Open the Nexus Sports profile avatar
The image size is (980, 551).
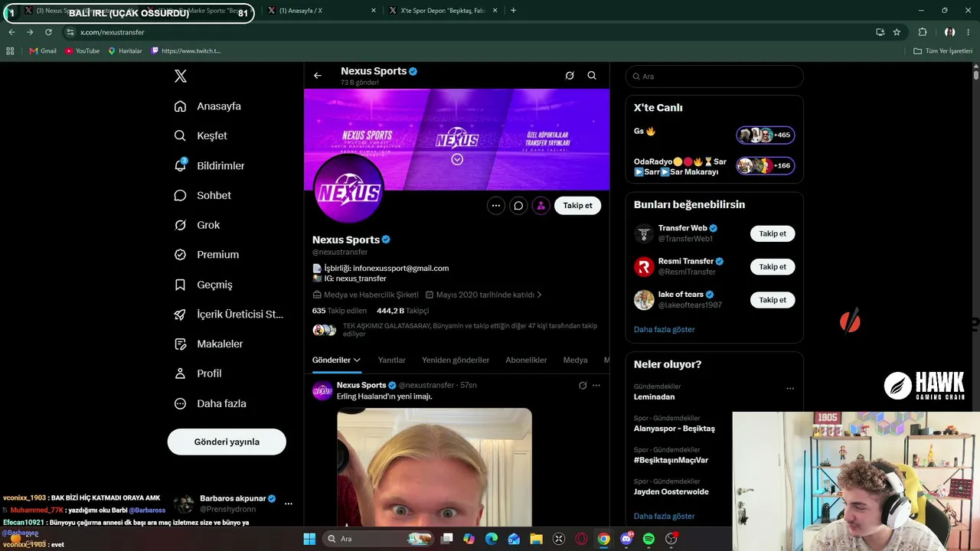349,191
